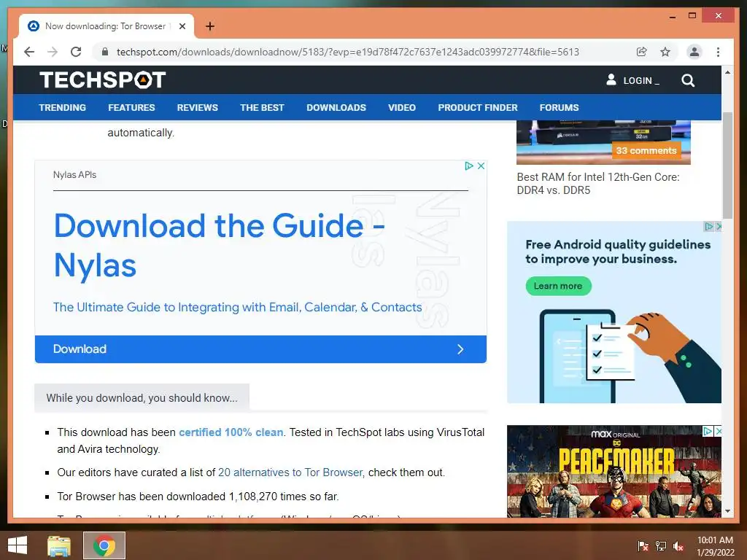Open File Explorer from the taskbar
The width and height of the screenshot is (747, 560).
coord(59,545)
